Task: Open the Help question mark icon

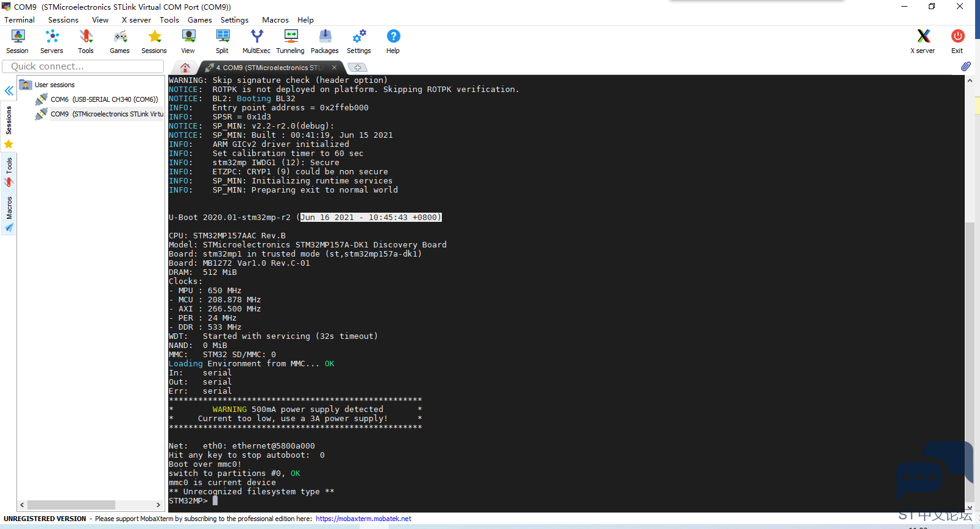Action: [x=393, y=41]
